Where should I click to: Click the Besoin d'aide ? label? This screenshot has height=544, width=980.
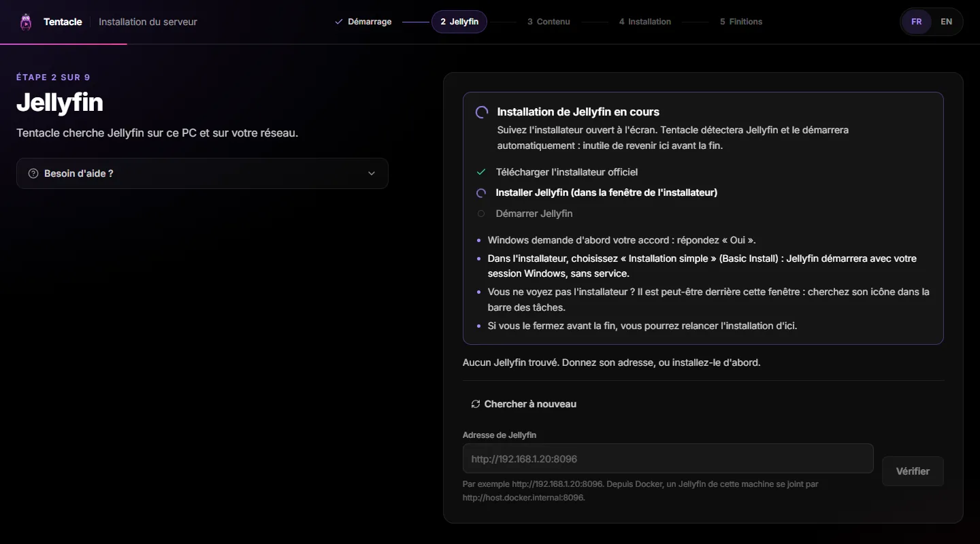79,173
